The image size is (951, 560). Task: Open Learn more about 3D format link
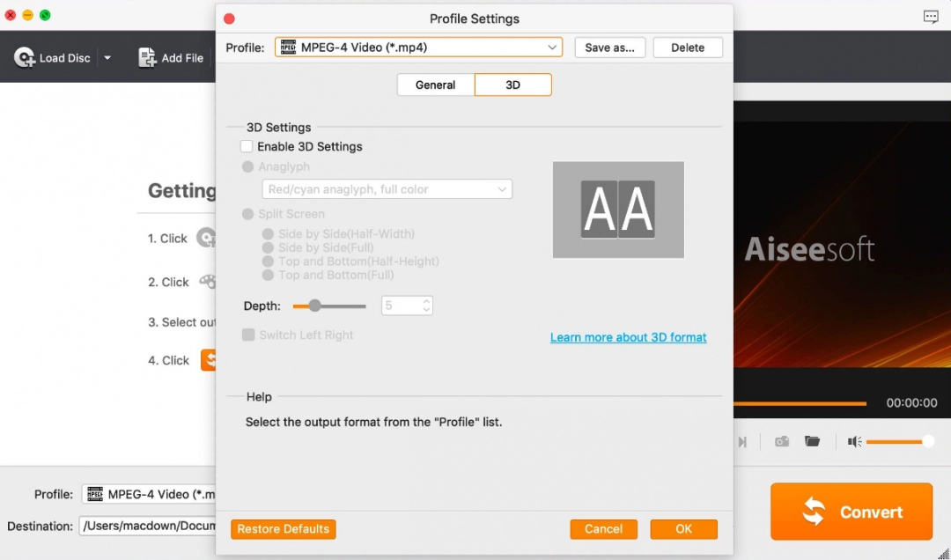[628, 337]
